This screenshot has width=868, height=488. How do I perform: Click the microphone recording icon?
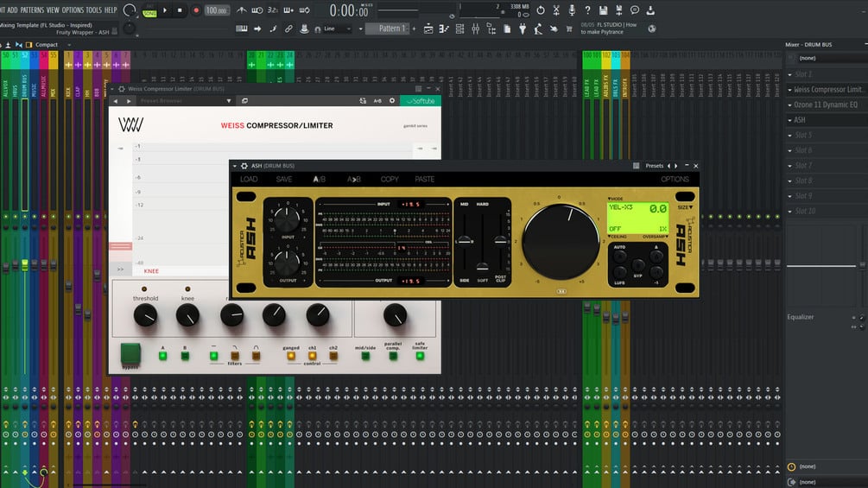[x=572, y=10]
